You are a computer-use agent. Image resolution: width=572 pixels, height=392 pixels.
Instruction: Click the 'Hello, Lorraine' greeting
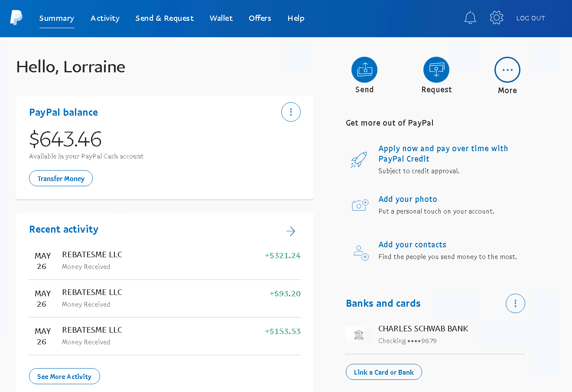(71, 67)
